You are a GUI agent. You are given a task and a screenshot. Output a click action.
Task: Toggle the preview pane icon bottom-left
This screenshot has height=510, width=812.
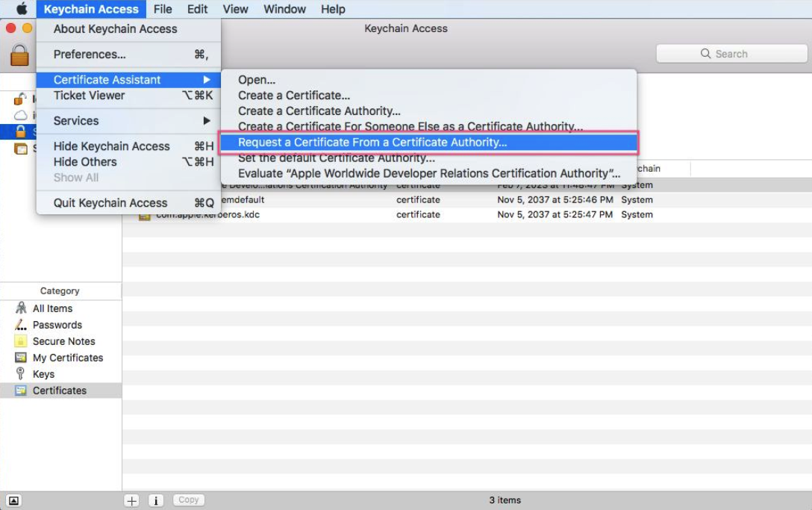coord(13,501)
